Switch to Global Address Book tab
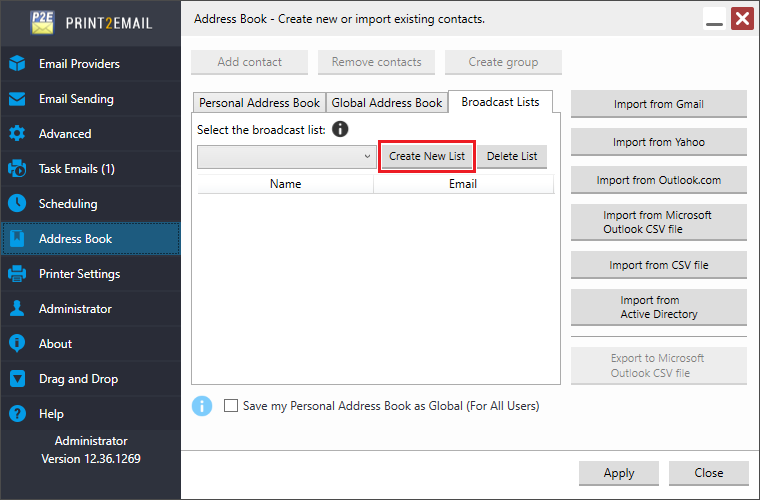The image size is (760, 500). point(387,103)
